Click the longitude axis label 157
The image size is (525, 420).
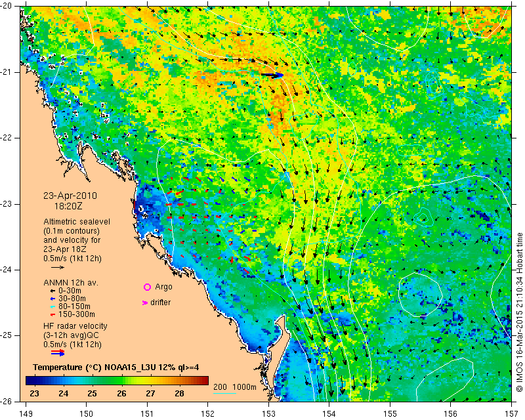tap(512, 413)
